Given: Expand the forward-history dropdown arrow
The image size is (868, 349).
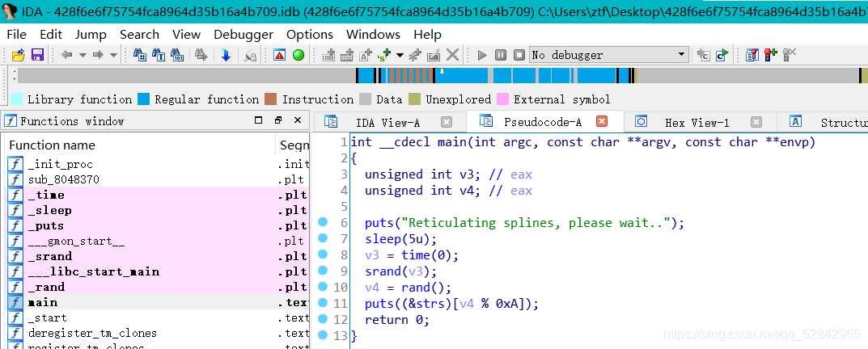Looking at the screenshot, I should coord(113,55).
